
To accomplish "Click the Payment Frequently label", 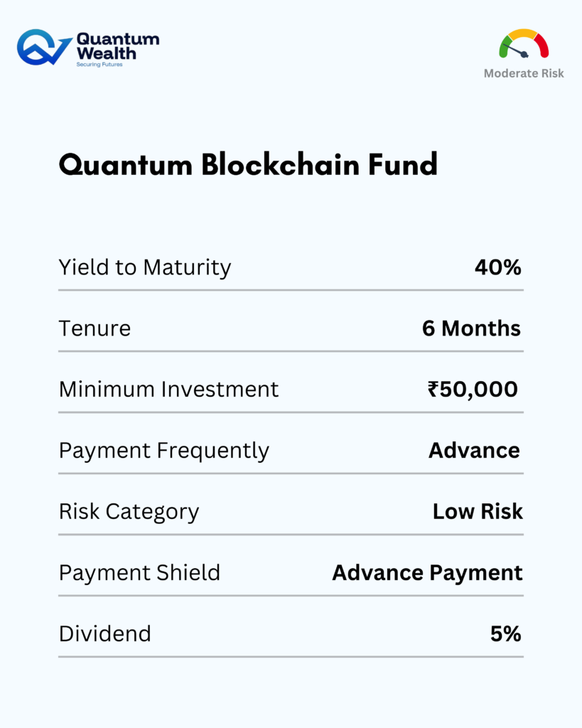I will (164, 451).
